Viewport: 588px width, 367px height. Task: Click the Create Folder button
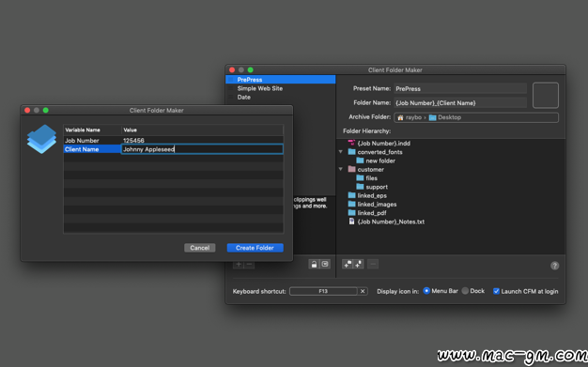pos(255,248)
